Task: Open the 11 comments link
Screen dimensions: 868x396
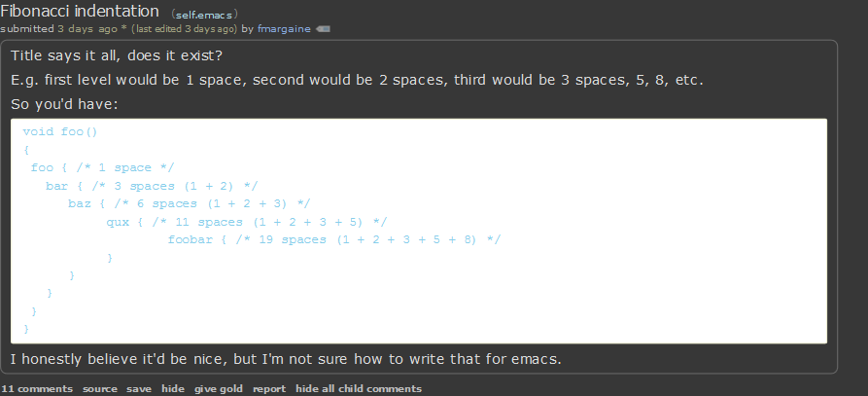Action: pyautogui.click(x=37, y=389)
